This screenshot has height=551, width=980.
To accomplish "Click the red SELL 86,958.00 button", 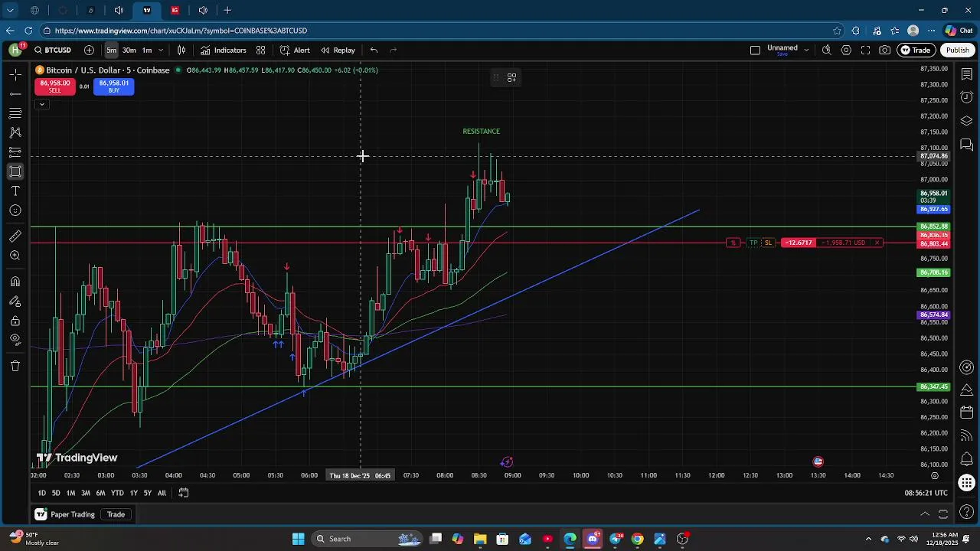I will click(54, 86).
